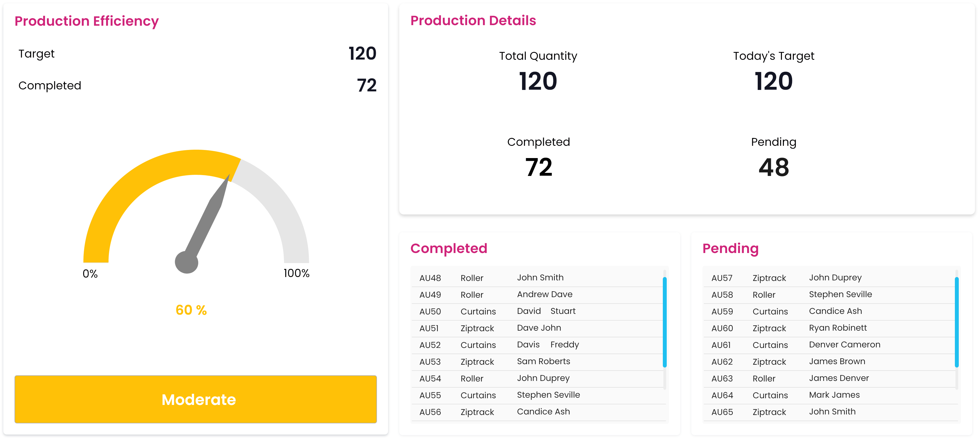Click the Today's Target value
The height and width of the screenshot is (439, 980).
pyautogui.click(x=773, y=81)
